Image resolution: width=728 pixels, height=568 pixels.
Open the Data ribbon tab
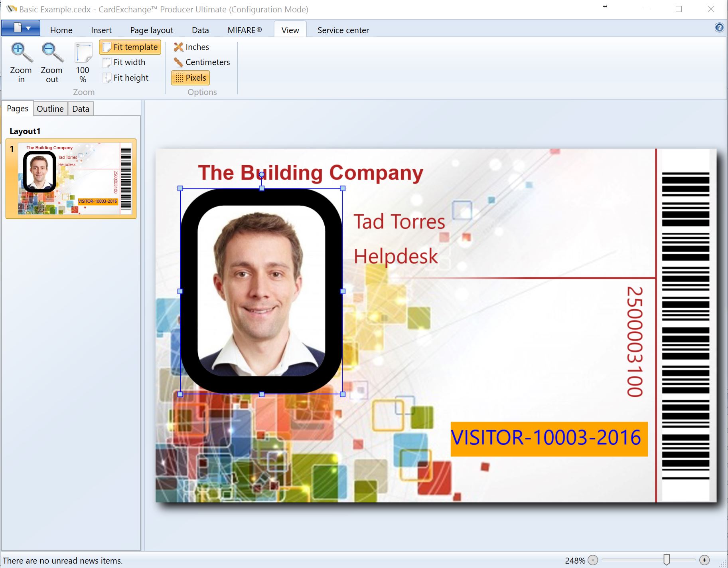pos(200,30)
